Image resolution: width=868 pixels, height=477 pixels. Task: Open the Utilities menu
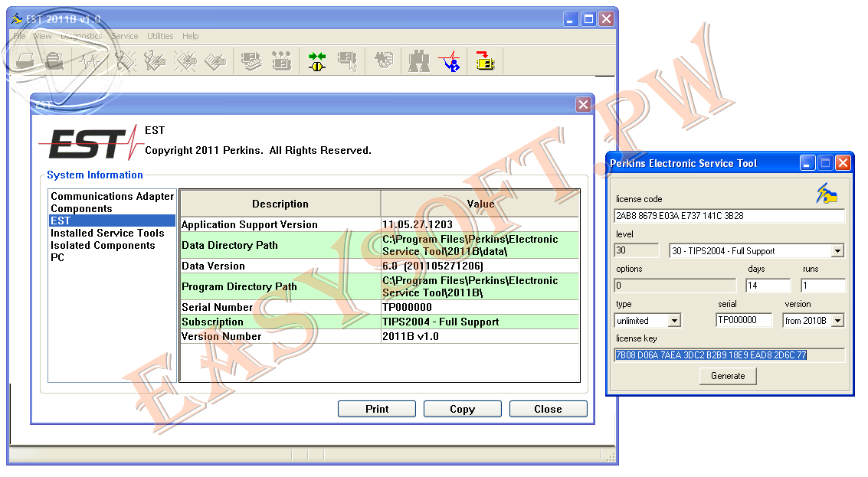(160, 36)
